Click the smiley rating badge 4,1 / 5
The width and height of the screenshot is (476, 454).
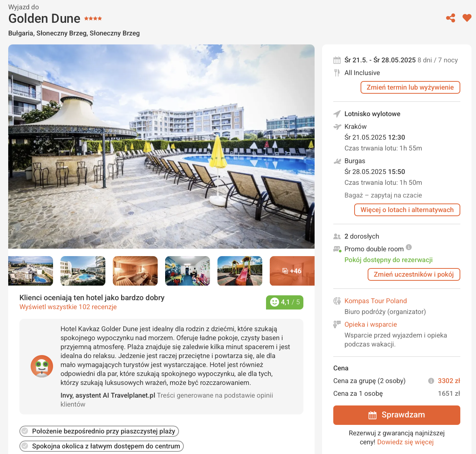click(x=285, y=302)
